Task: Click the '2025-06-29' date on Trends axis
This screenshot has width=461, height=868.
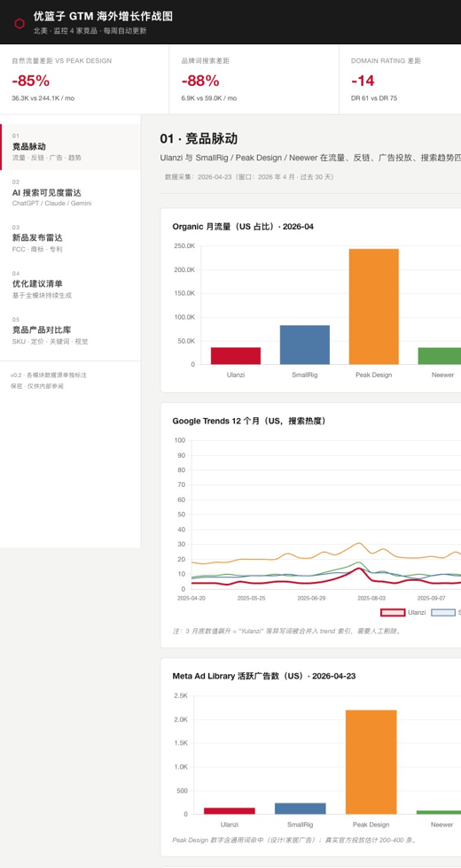Action: [x=311, y=599]
